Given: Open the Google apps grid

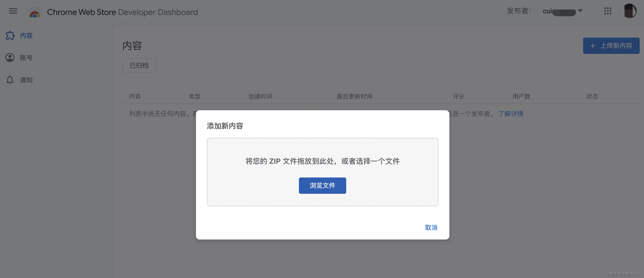Looking at the screenshot, I should (608, 11).
